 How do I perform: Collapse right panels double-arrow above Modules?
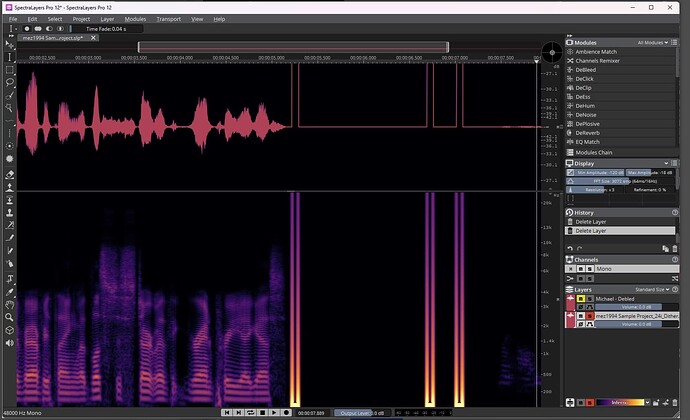pos(569,36)
